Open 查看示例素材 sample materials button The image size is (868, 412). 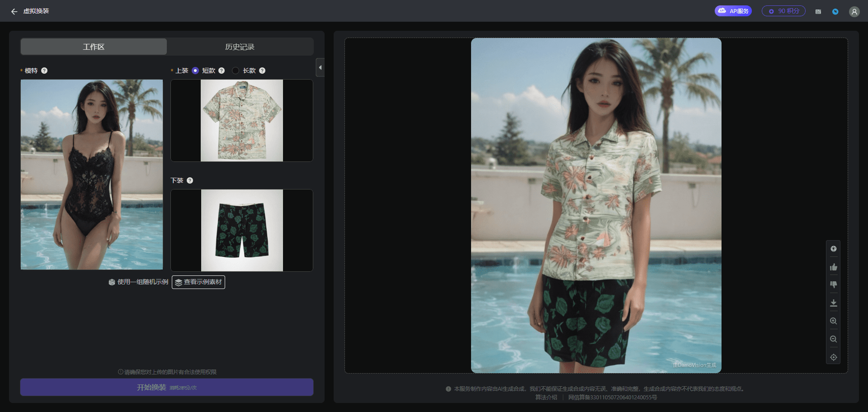coord(198,282)
